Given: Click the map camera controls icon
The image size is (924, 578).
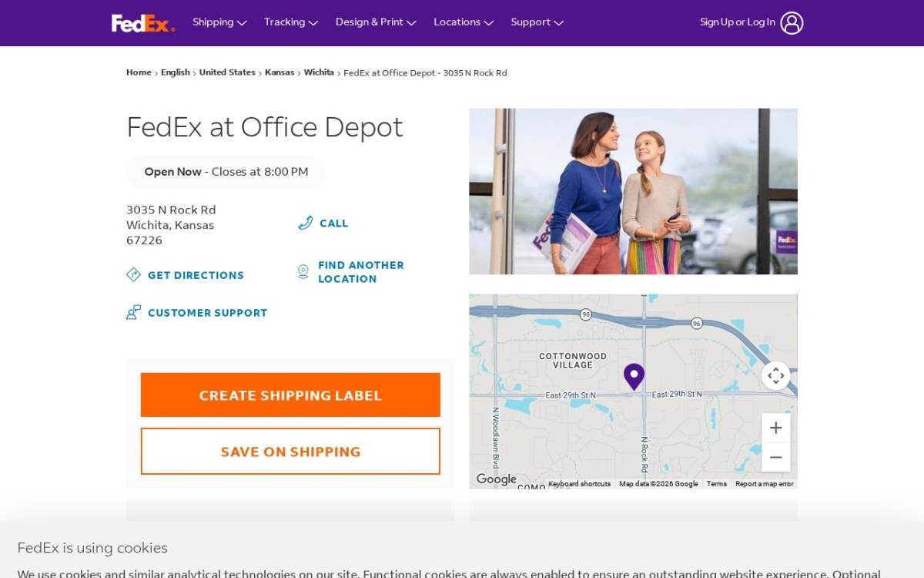Looking at the screenshot, I should coord(775,376).
